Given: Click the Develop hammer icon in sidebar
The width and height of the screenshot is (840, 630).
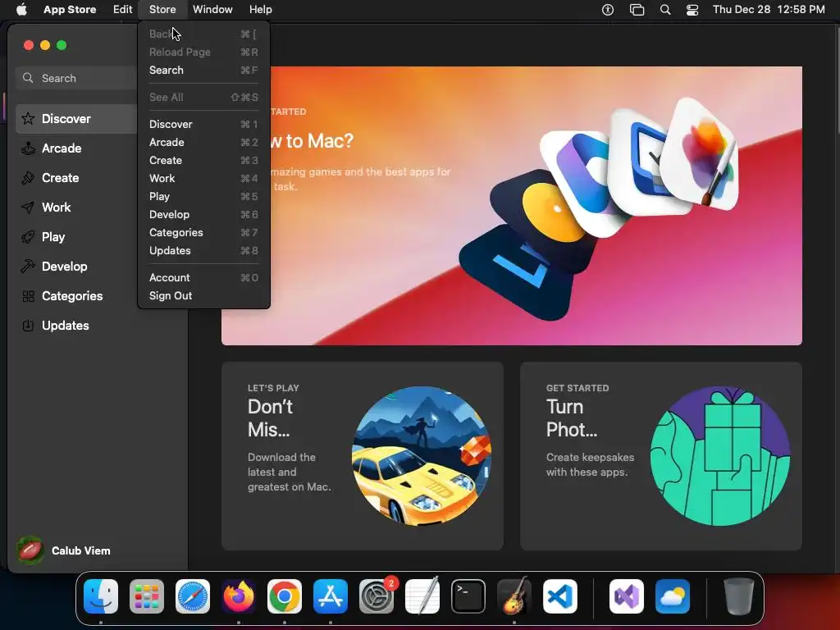Looking at the screenshot, I should point(28,266).
